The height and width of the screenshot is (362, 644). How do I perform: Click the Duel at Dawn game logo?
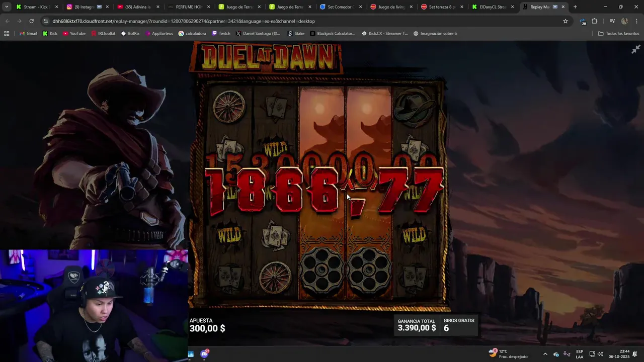click(x=267, y=58)
